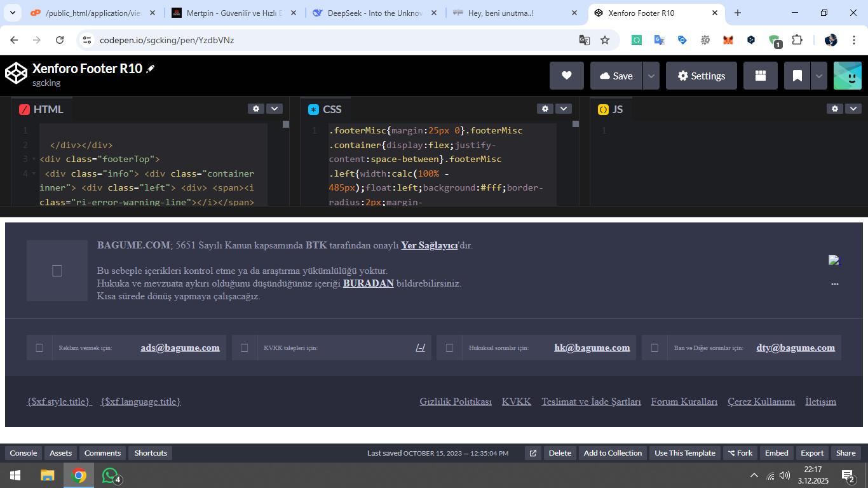The height and width of the screenshot is (488, 868).
Task: Expand the Save options dropdown arrow
Action: (651, 76)
